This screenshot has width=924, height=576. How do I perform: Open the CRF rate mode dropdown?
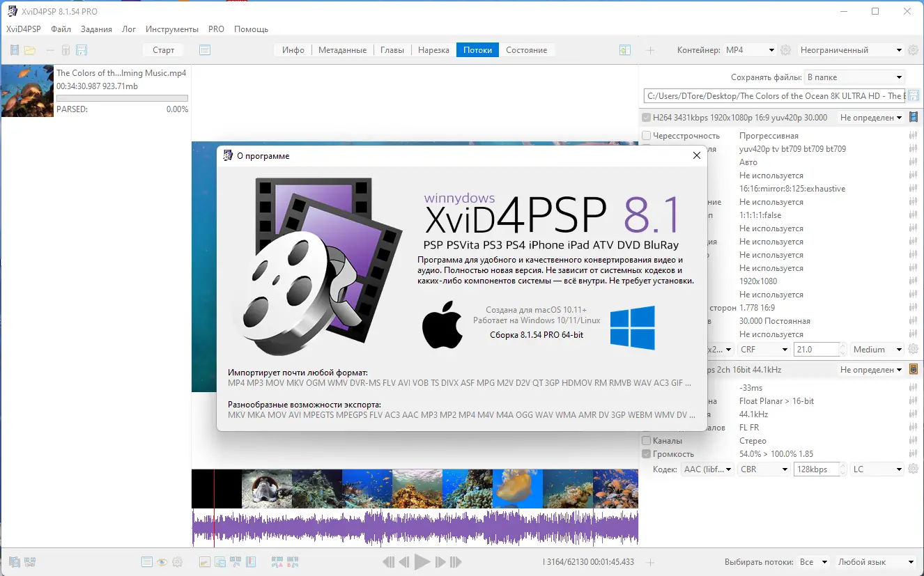tap(764, 350)
